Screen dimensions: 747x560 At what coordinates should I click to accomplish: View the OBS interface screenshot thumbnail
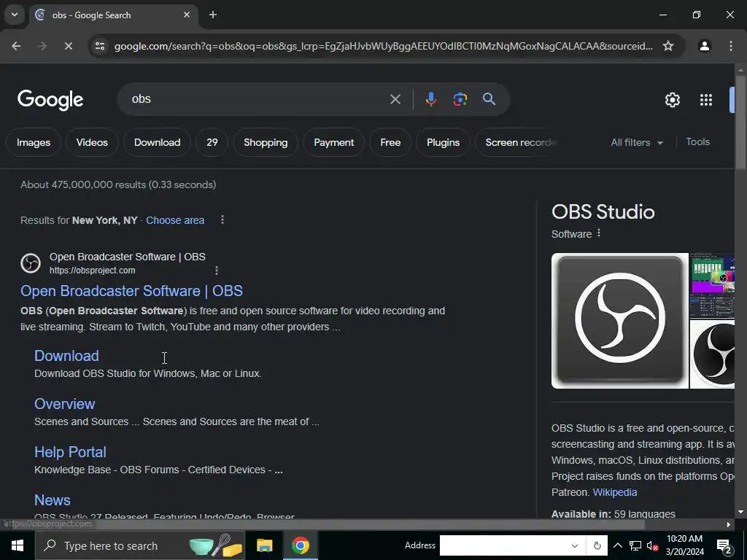712,285
